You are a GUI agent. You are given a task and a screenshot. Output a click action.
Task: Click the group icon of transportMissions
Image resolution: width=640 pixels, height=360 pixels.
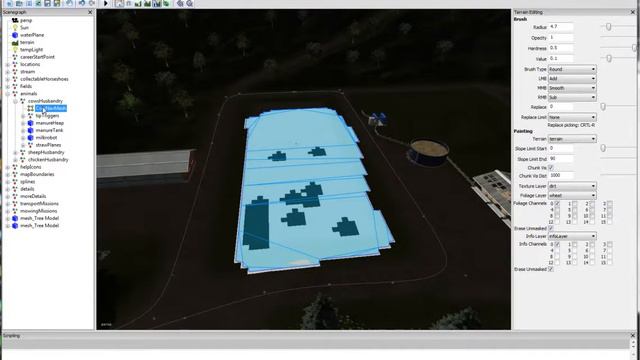click(x=15, y=204)
